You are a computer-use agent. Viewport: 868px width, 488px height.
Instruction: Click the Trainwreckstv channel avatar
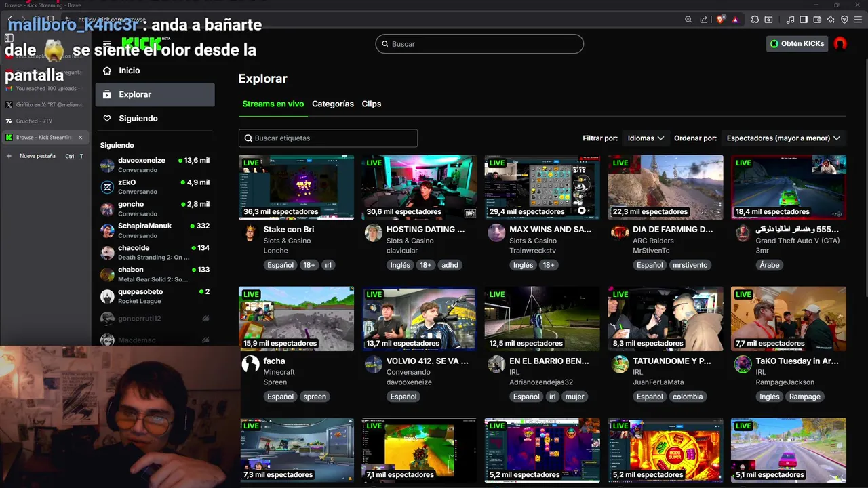(x=496, y=233)
